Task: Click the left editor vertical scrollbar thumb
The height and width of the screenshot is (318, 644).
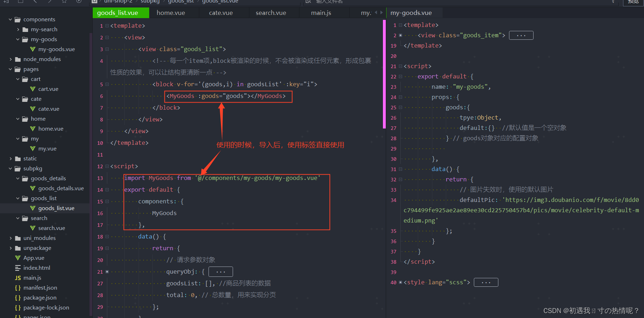Action: pyautogui.click(x=384, y=74)
